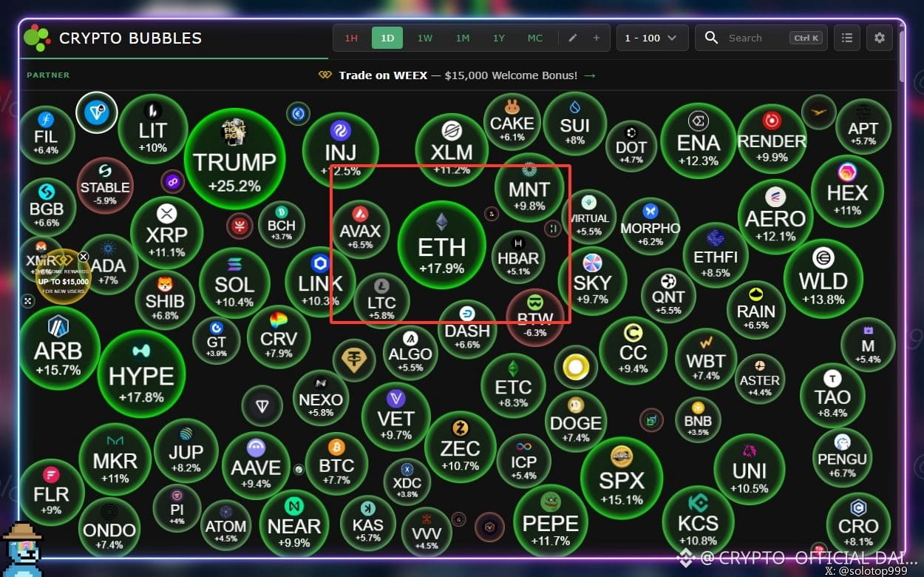Select the AVAX bubble
The image size is (924, 577).
360,229
